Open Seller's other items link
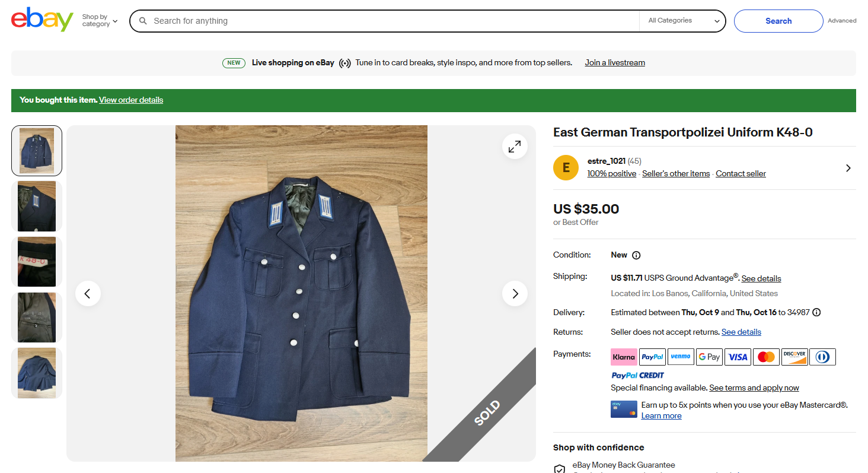 point(676,174)
